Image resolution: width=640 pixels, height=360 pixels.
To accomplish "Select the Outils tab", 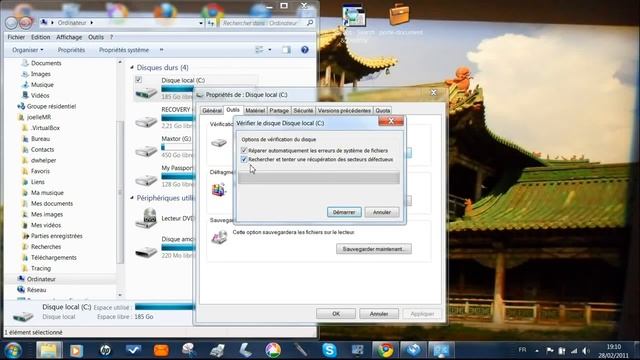I will pyautogui.click(x=233, y=110).
